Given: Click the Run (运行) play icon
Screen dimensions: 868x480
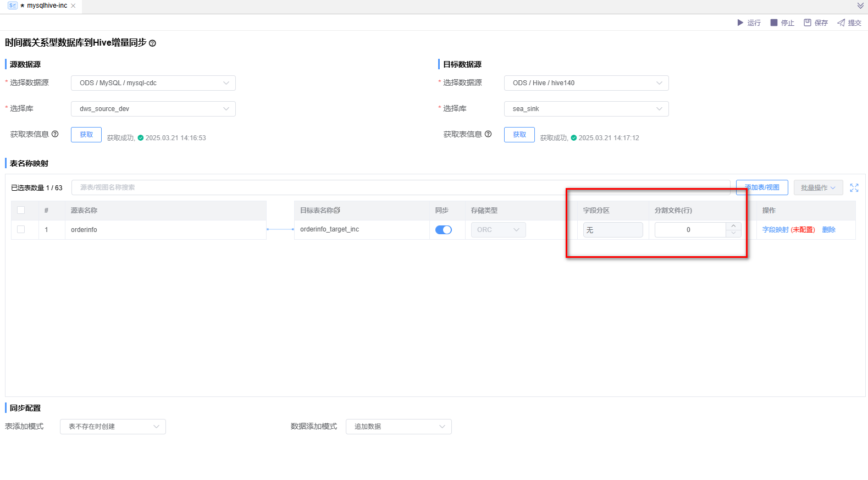Looking at the screenshot, I should [x=740, y=23].
